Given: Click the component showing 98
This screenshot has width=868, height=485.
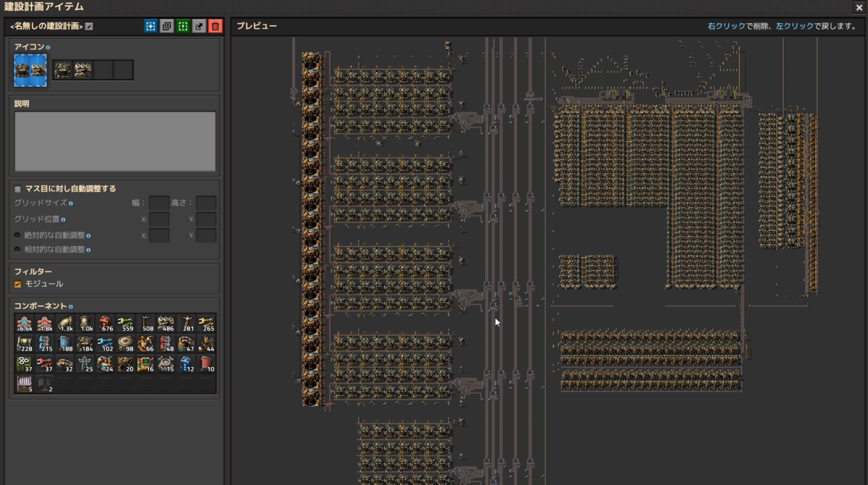Looking at the screenshot, I should (x=126, y=343).
